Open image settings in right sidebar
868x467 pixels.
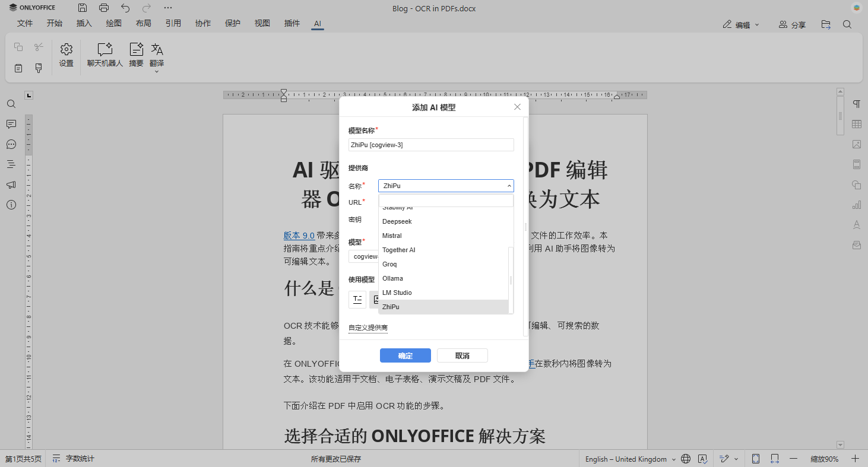coord(857,144)
